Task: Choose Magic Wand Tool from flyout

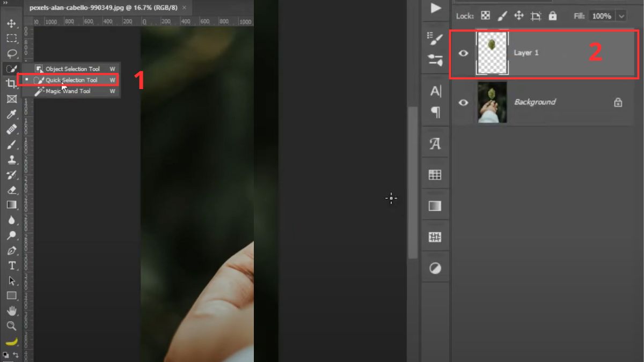Action: pyautogui.click(x=68, y=91)
